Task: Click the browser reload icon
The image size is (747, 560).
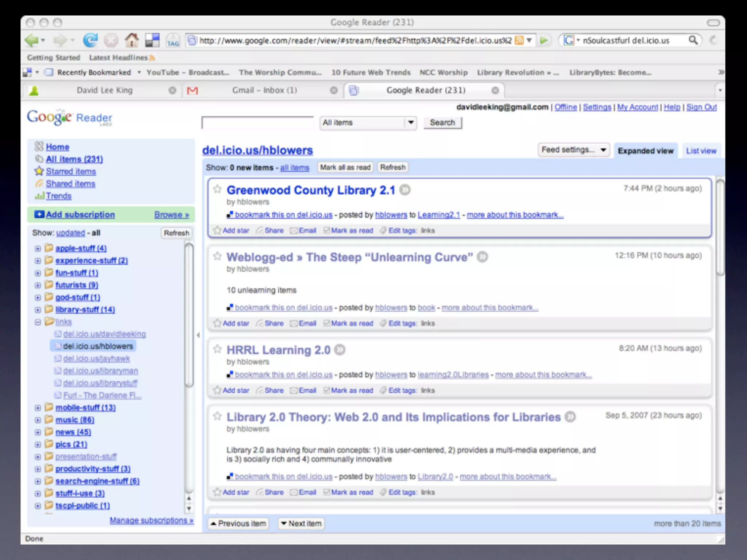Action: pyautogui.click(x=90, y=40)
